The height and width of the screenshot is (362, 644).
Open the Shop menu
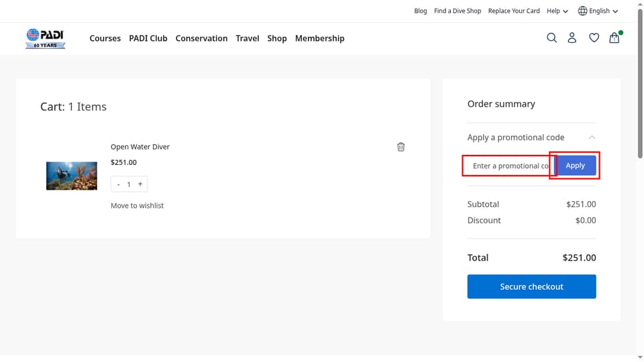pos(277,38)
